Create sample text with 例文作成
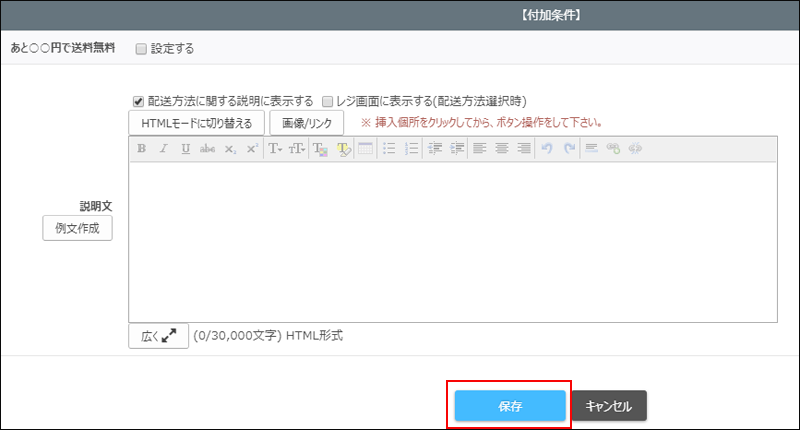The width and height of the screenshot is (800, 430). pos(78,228)
